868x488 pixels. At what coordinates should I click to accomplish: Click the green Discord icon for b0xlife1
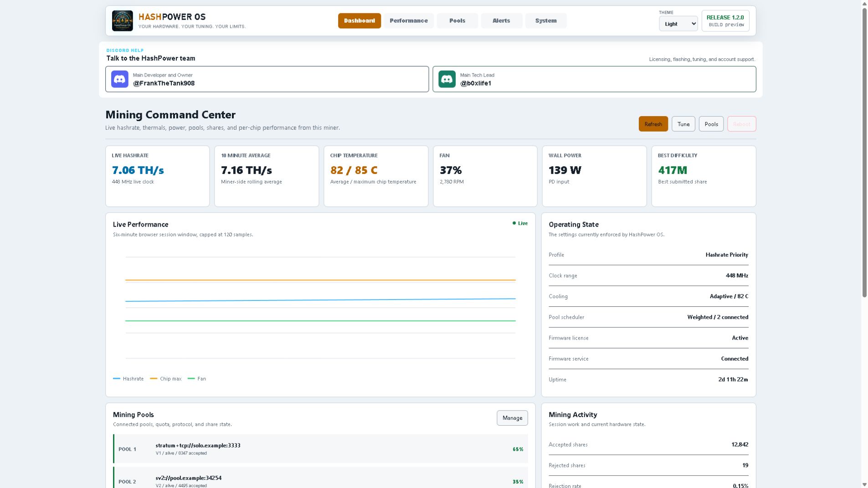coord(447,79)
